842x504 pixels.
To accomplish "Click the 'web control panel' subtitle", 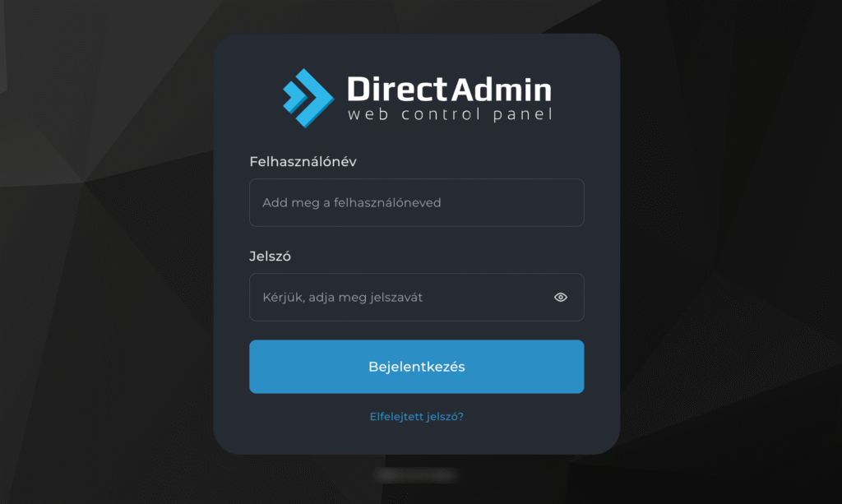I will (450, 114).
